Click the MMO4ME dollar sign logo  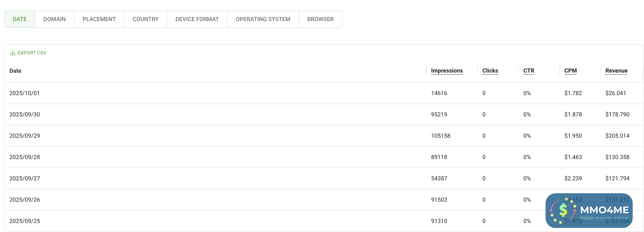coord(563,210)
